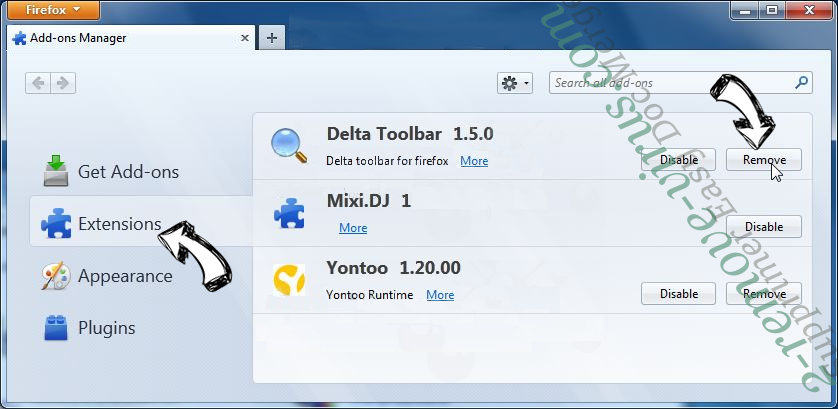This screenshot has width=838, height=409.
Task: Disable the Delta Toolbar extension
Action: 679,160
